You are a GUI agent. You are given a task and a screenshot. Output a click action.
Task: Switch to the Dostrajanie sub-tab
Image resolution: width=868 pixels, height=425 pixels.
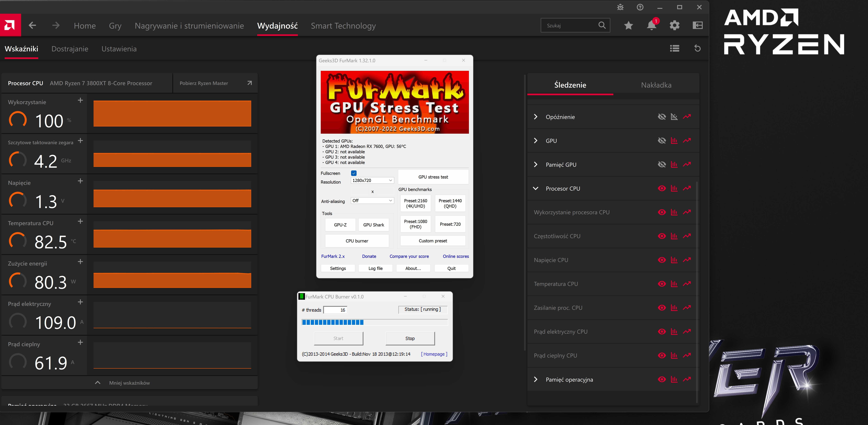pyautogui.click(x=70, y=49)
